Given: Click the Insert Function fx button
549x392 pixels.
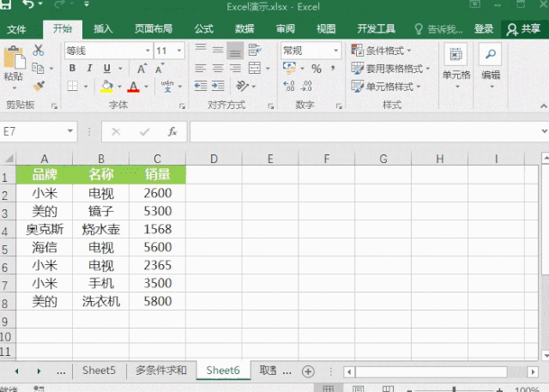Looking at the screenshot, I should pyautogui.click(x=172, y=131).
